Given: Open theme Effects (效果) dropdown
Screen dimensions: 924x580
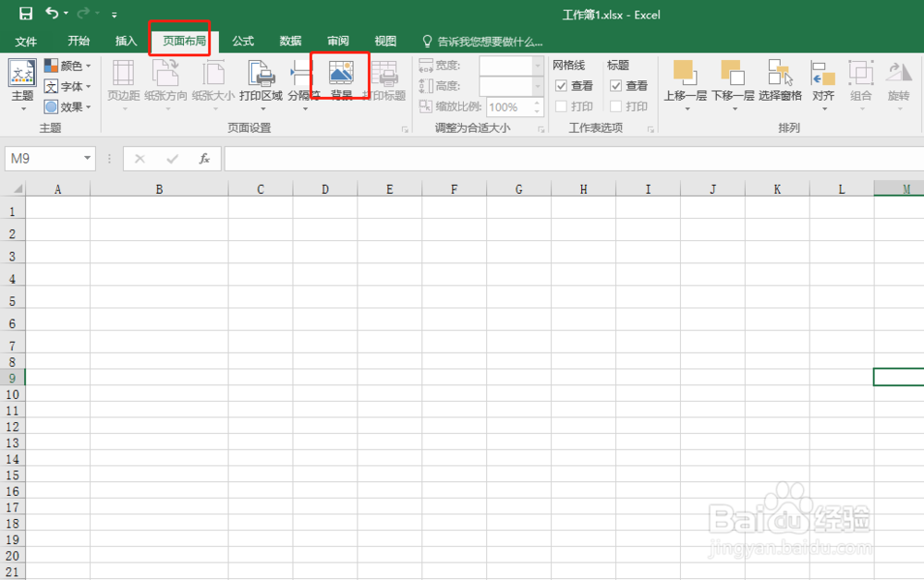Looking at the screenshot, I should click(x=67, y=107).
